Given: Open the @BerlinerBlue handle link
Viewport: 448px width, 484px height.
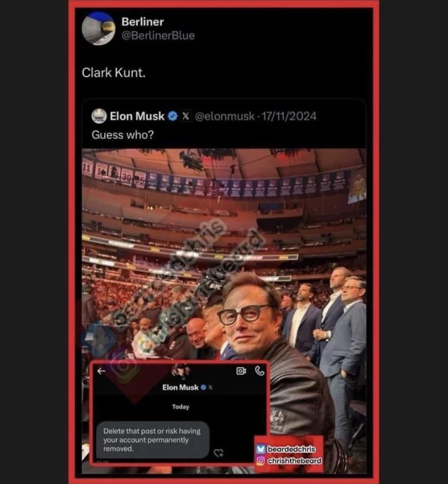Looking at the screenshot, I should tap(158, 36).
